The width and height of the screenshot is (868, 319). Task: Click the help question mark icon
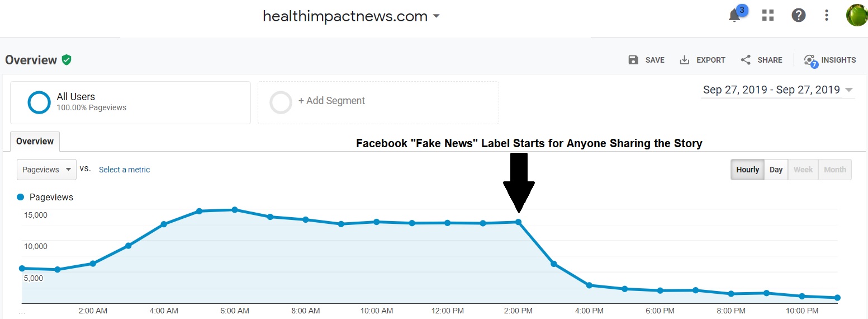[x=799, y=16]
